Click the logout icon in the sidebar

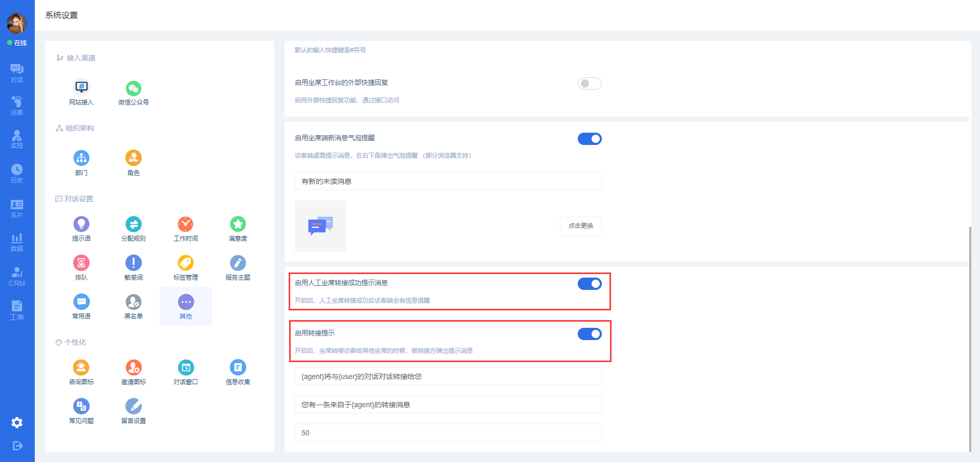pos(17,446)
